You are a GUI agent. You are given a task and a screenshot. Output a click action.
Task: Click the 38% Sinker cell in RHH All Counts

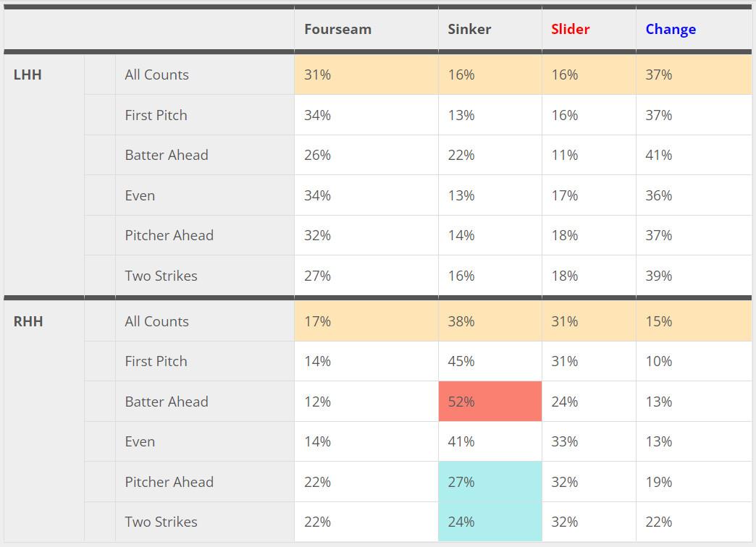click(461, 321)
